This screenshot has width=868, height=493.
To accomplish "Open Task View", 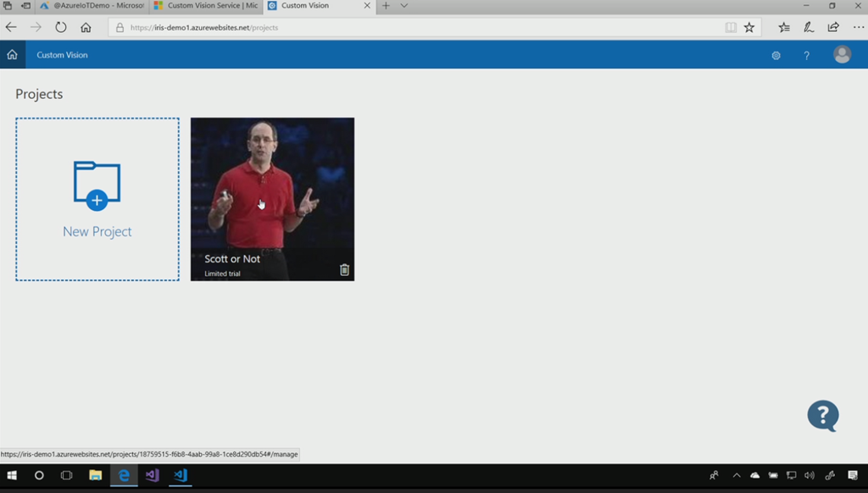I will tap(66, 475).
